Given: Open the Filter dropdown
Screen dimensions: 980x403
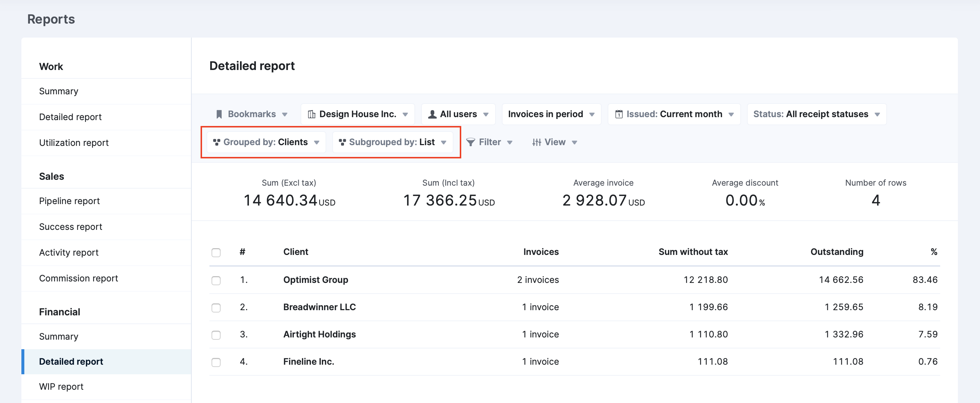Looking at the screenshot, I should (490, 142).
